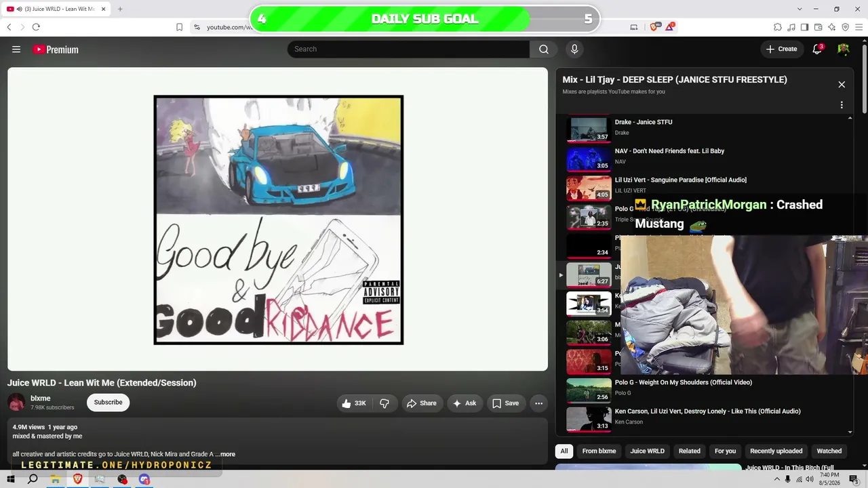Open the taskbar clock and calendar
The height and width of the screenshot is (488, 868).
pos(829,479)
